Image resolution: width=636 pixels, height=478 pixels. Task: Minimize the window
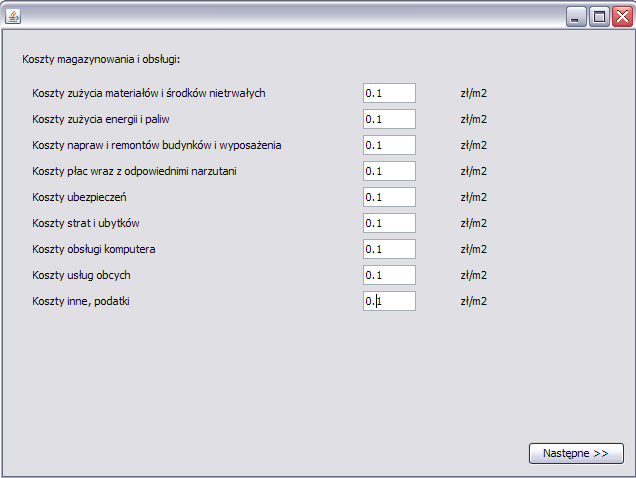[x=576, y=17]
